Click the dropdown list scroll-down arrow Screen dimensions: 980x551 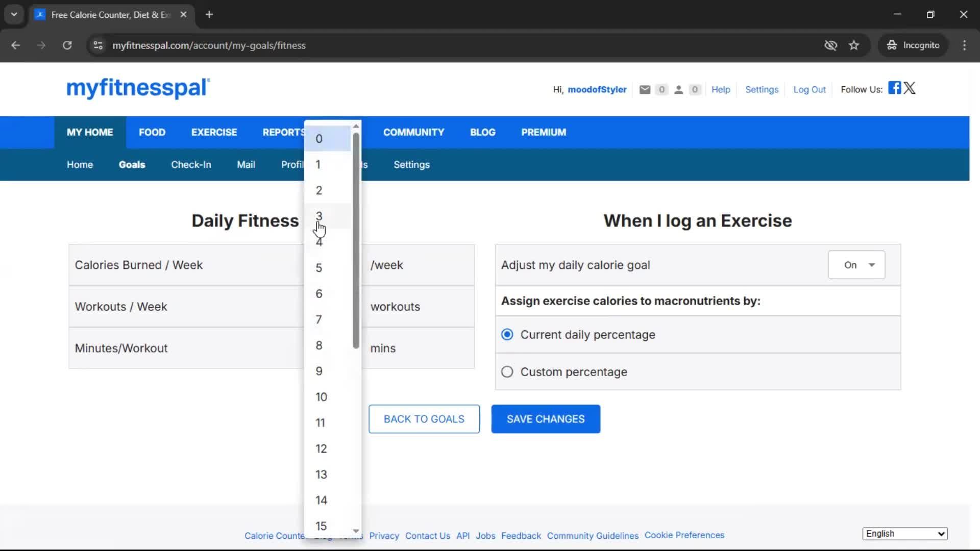[x=356, y=532]
